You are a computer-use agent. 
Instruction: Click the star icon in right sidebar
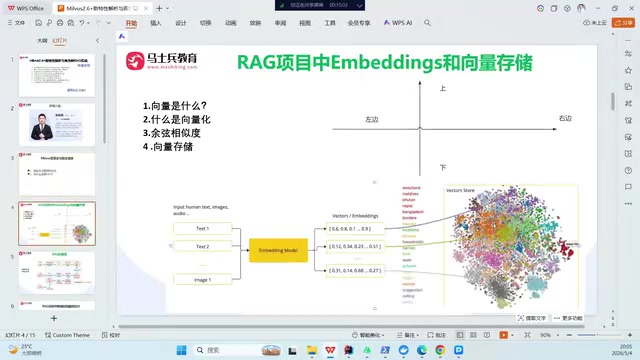coord(628,71)
